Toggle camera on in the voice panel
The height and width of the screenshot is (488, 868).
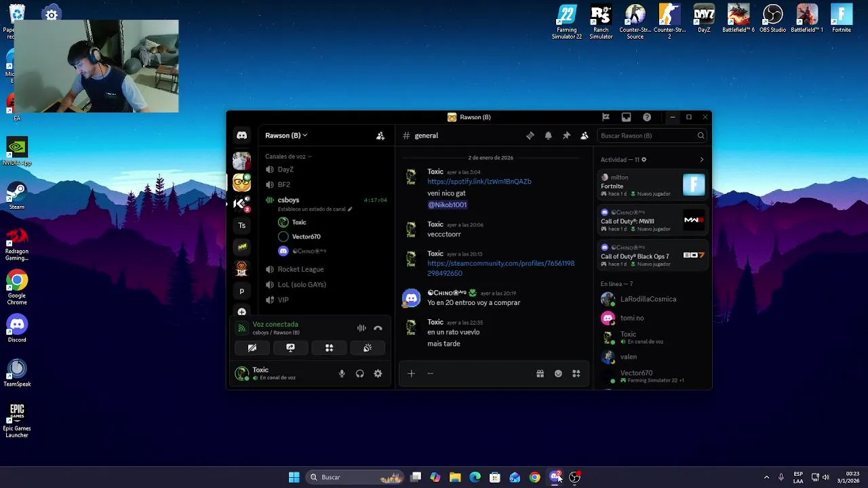point(252,348)
